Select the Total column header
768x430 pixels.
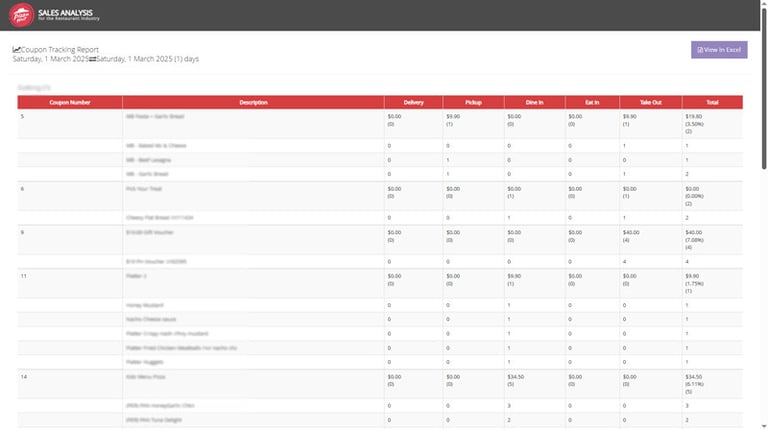coord(712,102)
